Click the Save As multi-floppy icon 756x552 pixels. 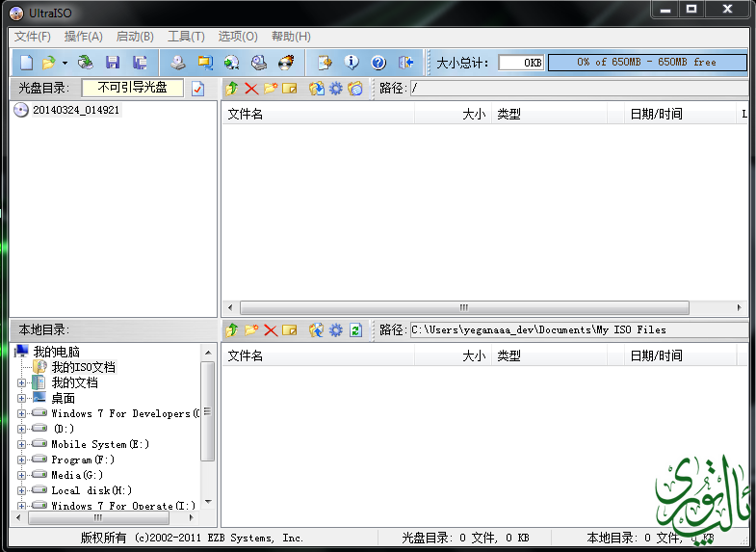140,63
